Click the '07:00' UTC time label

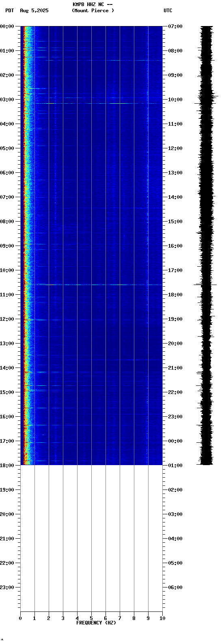tap(175, 26)
